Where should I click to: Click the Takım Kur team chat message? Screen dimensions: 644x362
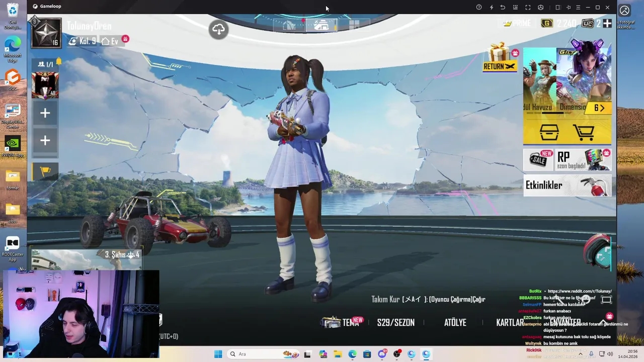coord(428,299)
